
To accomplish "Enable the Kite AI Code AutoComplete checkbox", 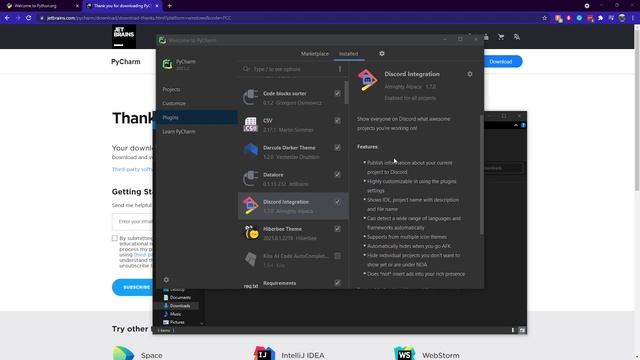I will (x=338, y=256).
